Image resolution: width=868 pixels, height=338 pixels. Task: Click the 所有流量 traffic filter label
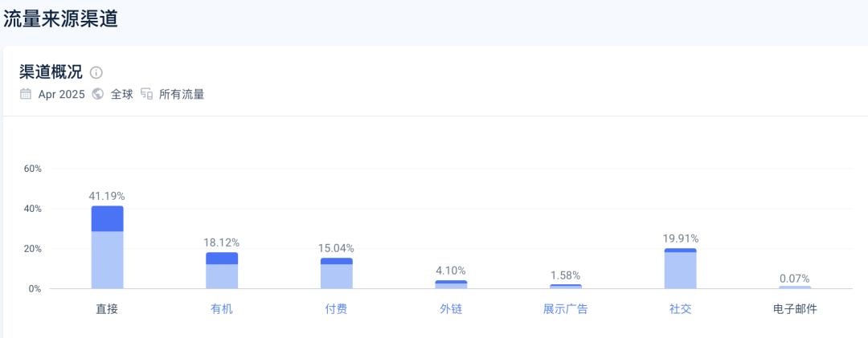coord(182,95)
